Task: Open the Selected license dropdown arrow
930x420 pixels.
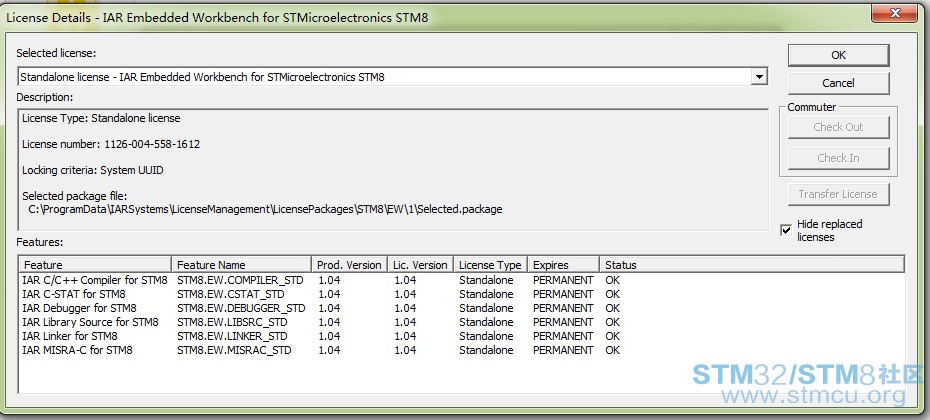Action: (x=759, y=77)
